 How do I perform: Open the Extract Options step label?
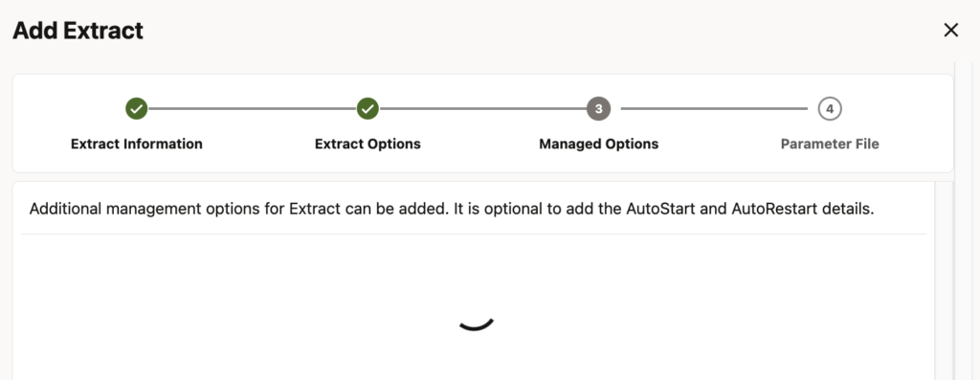coord(367,144)
